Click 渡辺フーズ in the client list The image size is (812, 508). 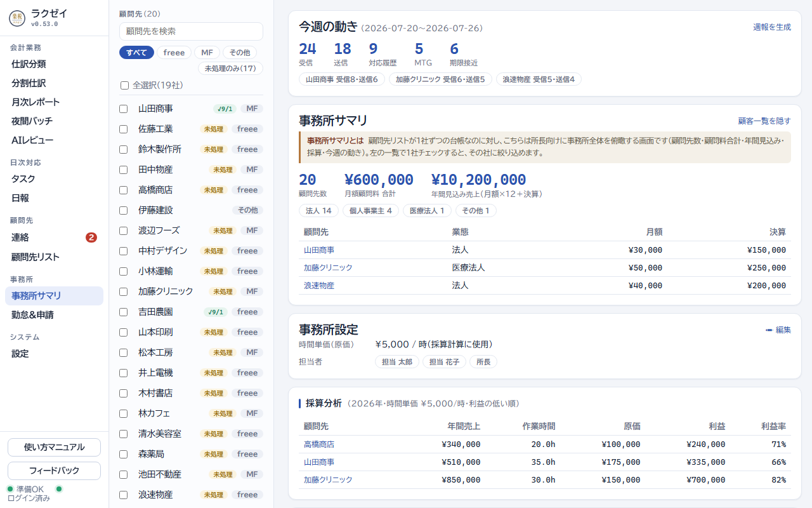159,231
